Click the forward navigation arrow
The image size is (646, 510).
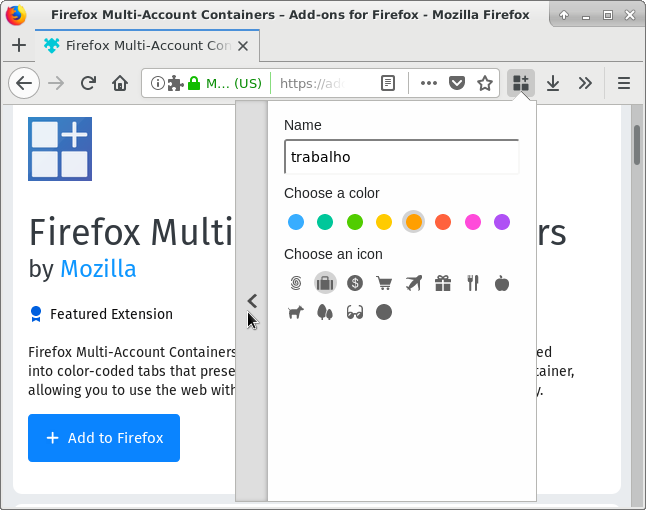click(x=56, y=83)
